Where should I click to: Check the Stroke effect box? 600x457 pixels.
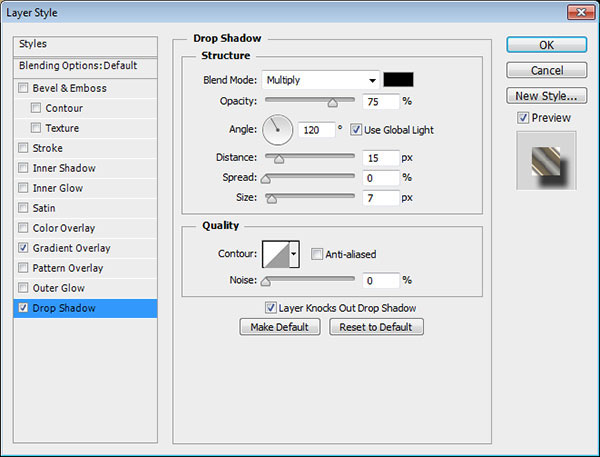click(x=23, y=148)
